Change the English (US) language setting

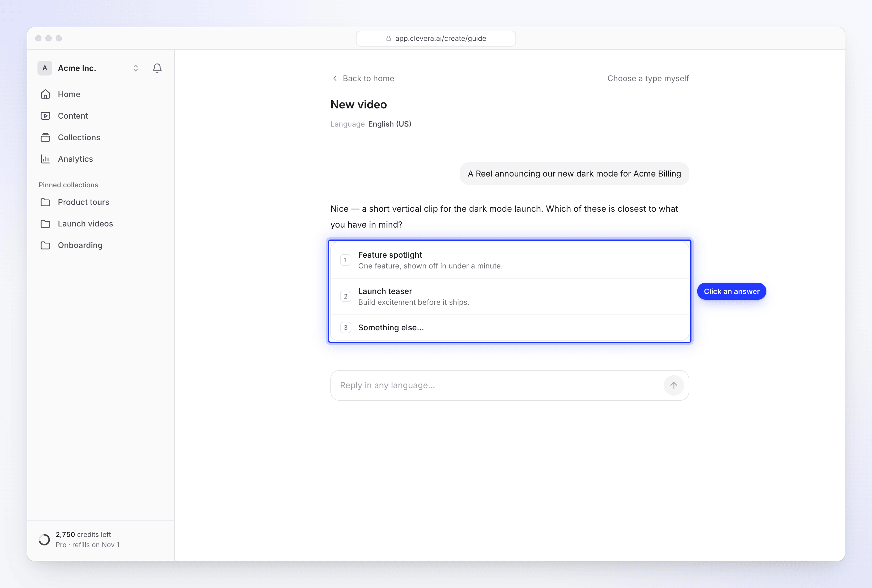[x=390, y=124]
